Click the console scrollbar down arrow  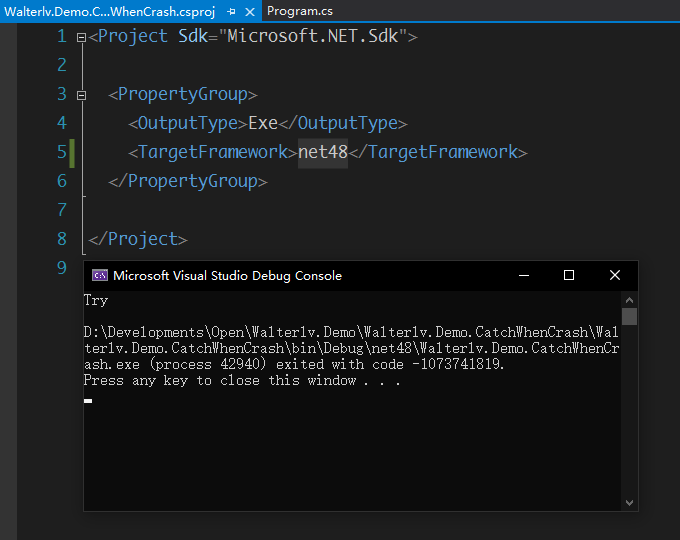629,502
